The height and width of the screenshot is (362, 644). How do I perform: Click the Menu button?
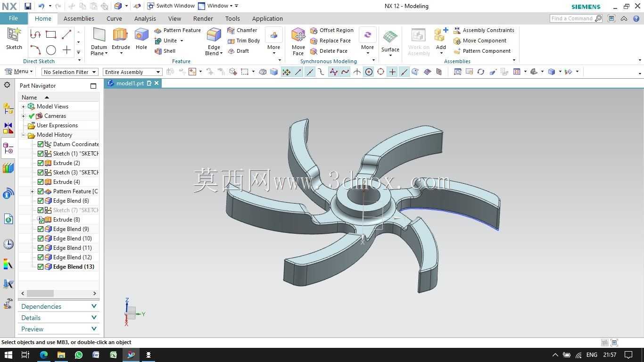tap(19, 72)
